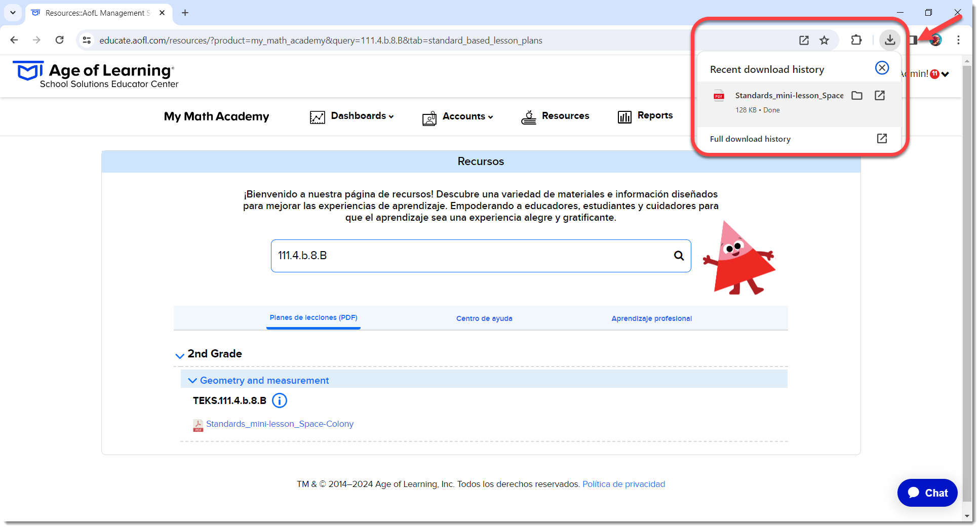Click the browser Forward arrow
The width and height of the screenshot is (980, 529).
point(36,40)
